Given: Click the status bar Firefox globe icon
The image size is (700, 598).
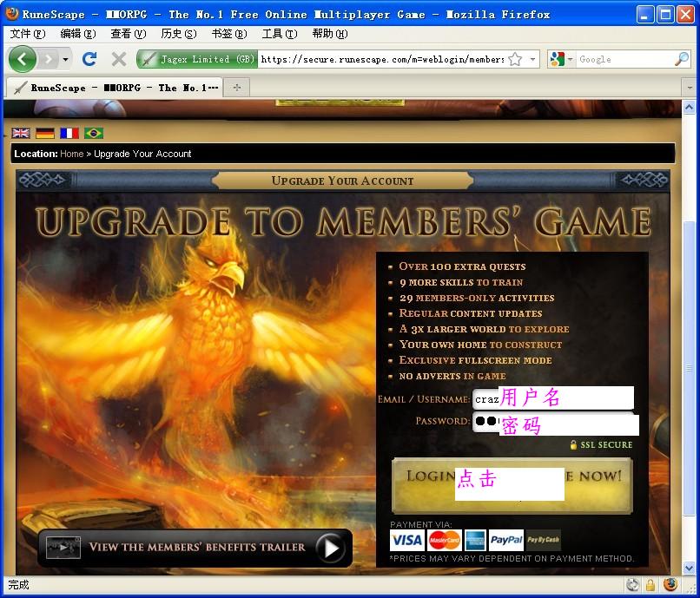Looking at the screenshot, I should click(670, 585).
